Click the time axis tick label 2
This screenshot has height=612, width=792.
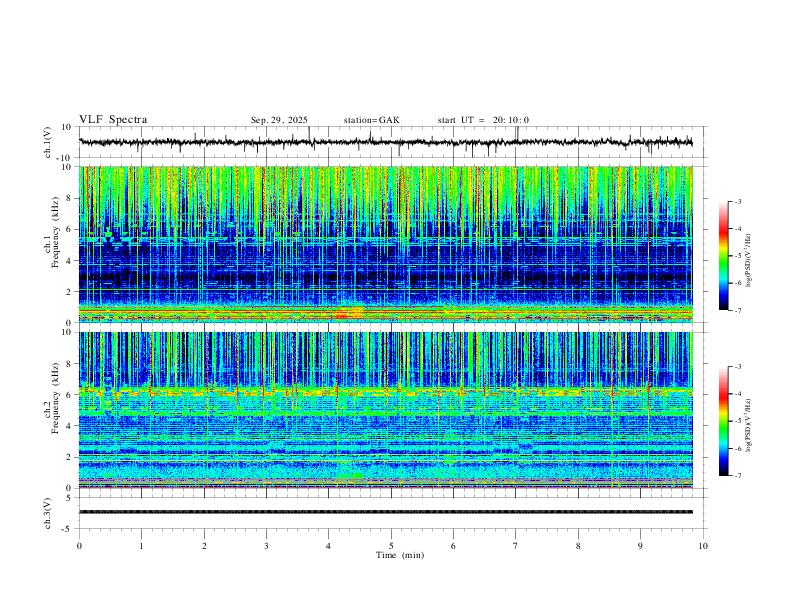coord(204,546)
